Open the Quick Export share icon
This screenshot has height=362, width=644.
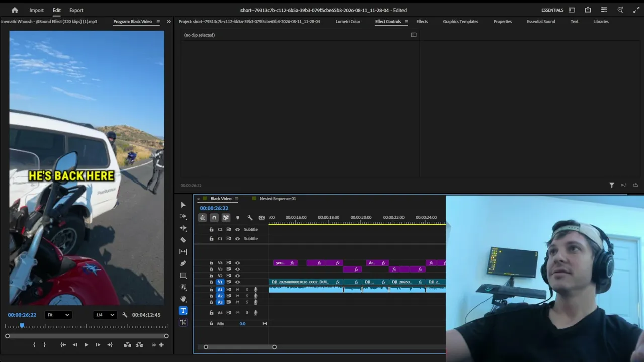588,10
